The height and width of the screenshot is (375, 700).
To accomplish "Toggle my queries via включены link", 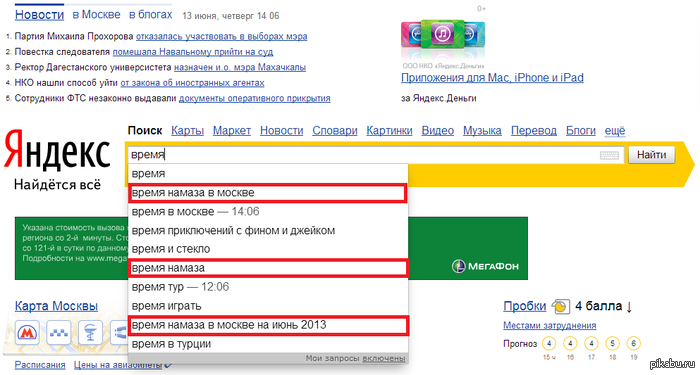I will click(383, 358).
